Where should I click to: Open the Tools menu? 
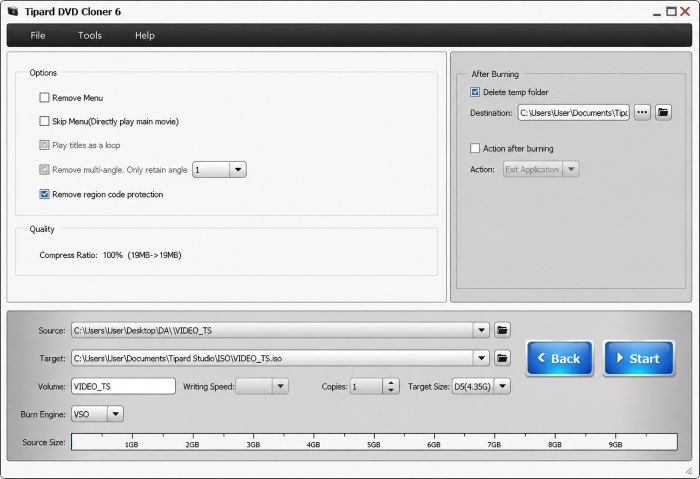point(90,35)
